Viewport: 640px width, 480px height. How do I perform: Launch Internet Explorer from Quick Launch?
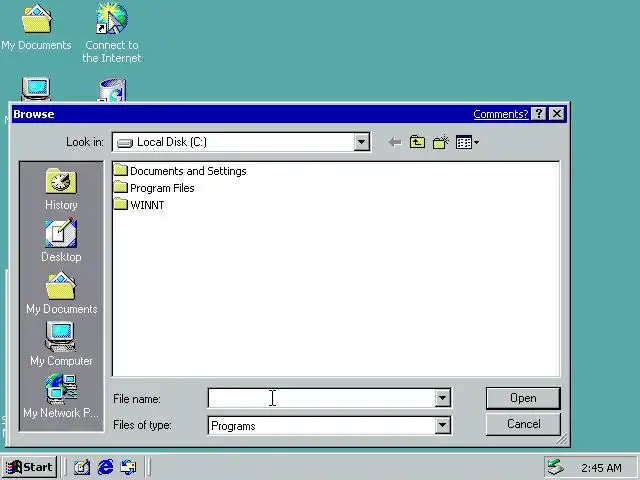[106, 467]
